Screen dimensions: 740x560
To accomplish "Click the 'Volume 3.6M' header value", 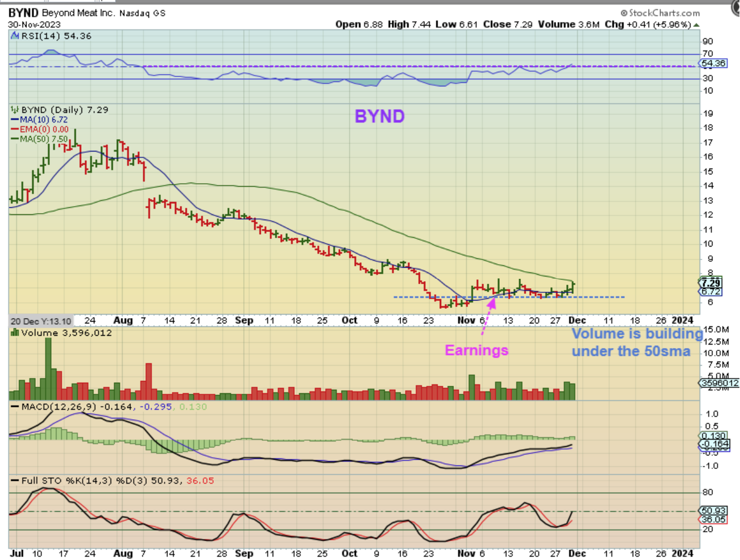I will click(x=569, y=24).
